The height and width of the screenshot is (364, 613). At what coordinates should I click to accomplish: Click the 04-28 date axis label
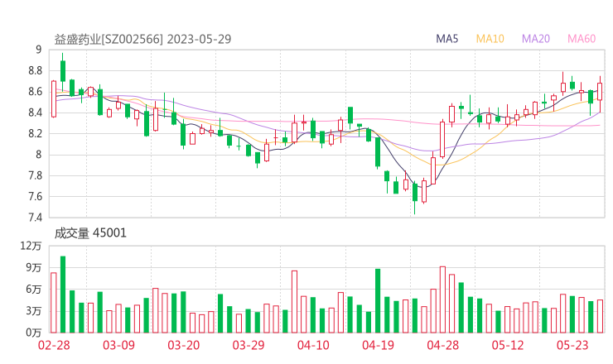point(442,345)
